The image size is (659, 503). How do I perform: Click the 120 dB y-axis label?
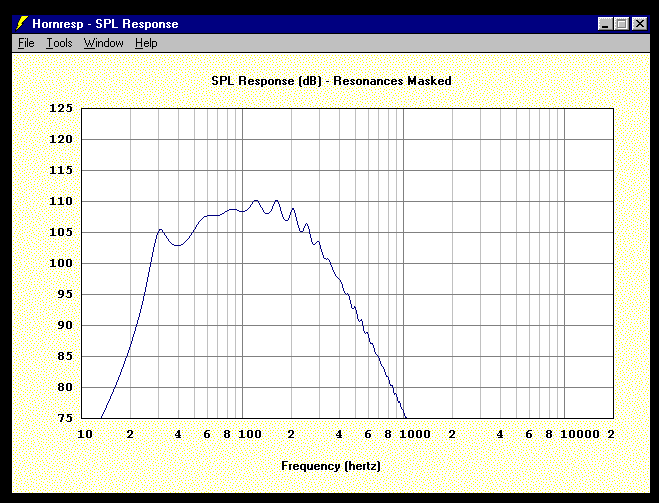61,139
